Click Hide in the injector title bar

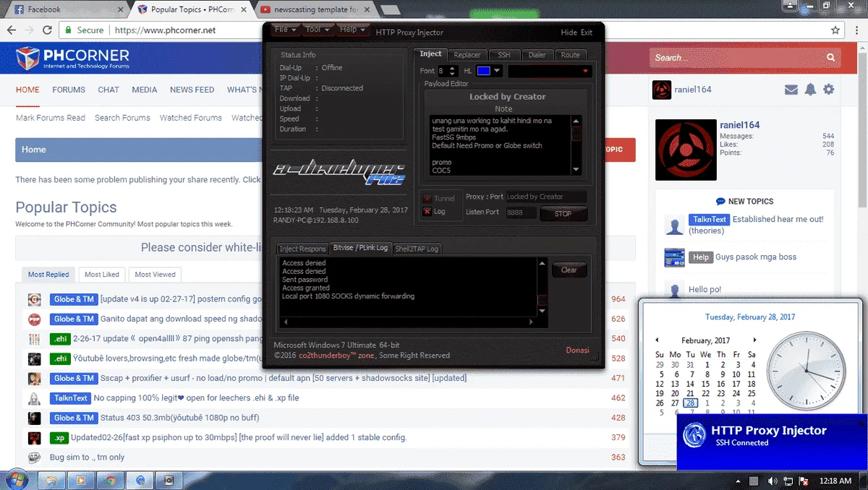point(569,33)
